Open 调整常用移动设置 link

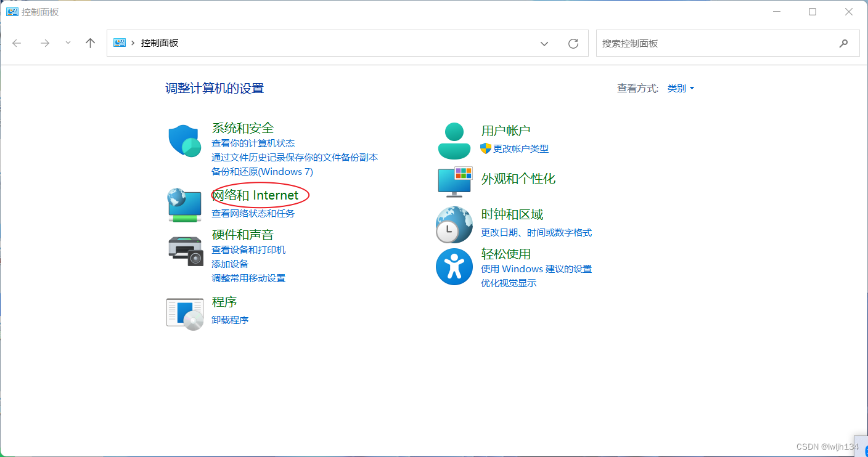(x=248, y=278)
